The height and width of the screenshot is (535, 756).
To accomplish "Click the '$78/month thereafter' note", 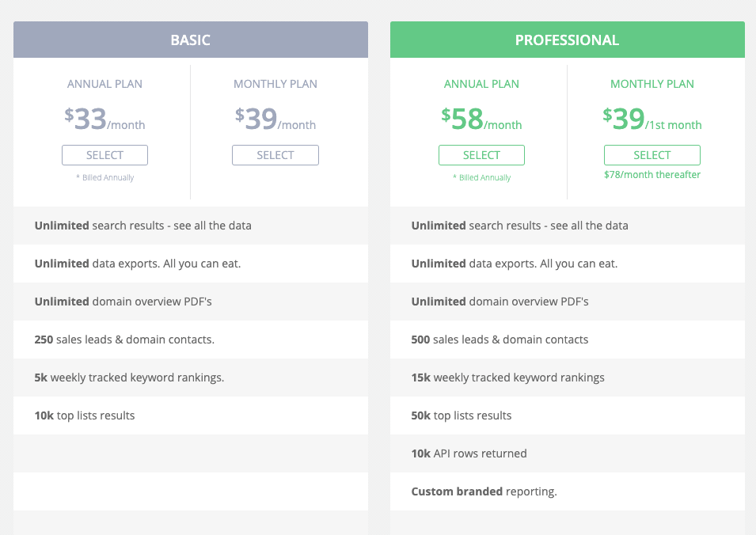I will 652,174.
